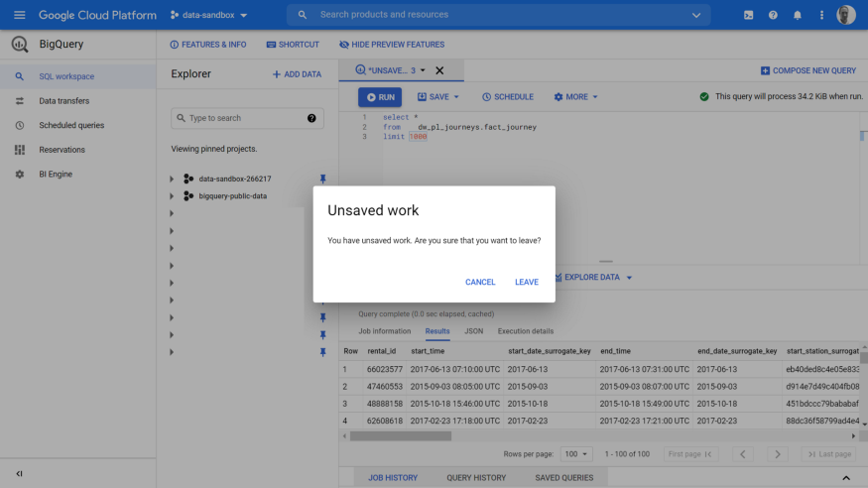Click ADD DATA in Explorer

tap(297, 74)
